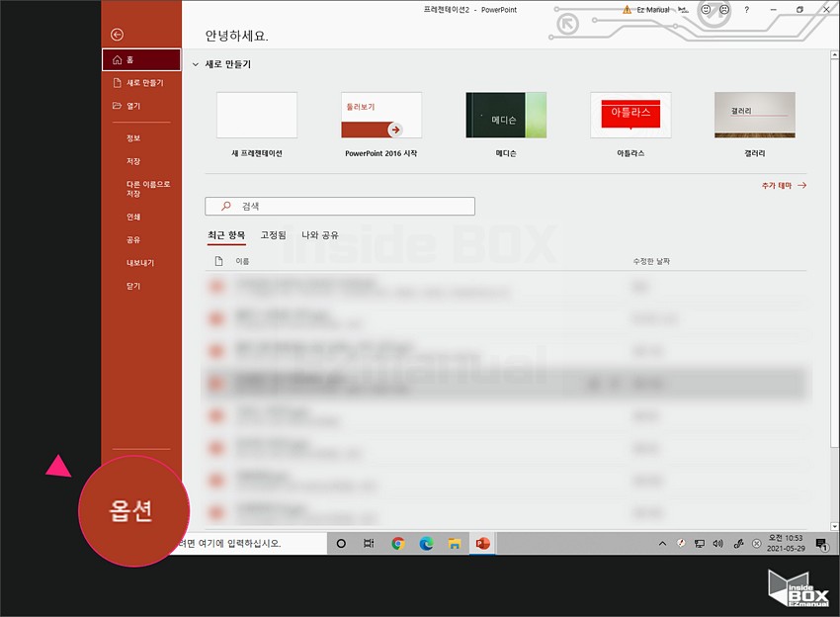840x617 pixels.
Task: Open the 홈 page in the sidebar
Action: 141,59
